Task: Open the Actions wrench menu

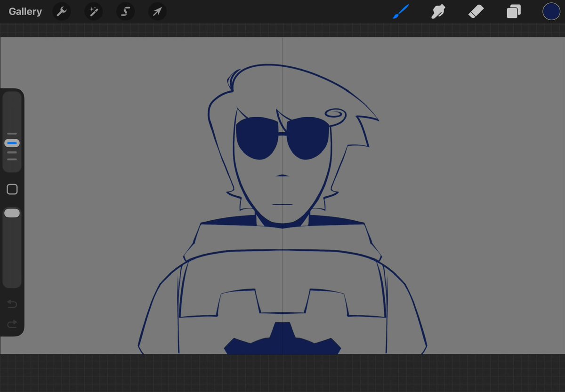Action: 62,11
